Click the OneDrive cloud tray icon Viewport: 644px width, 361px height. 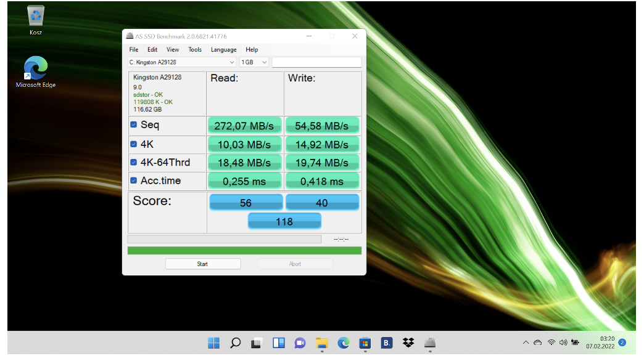point(538,343)
